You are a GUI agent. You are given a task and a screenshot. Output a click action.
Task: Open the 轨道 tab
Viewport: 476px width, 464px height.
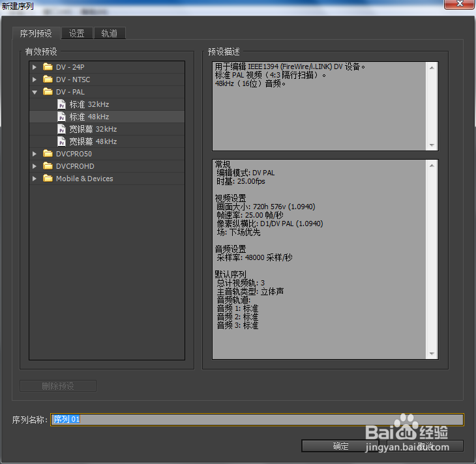point(110,33)
